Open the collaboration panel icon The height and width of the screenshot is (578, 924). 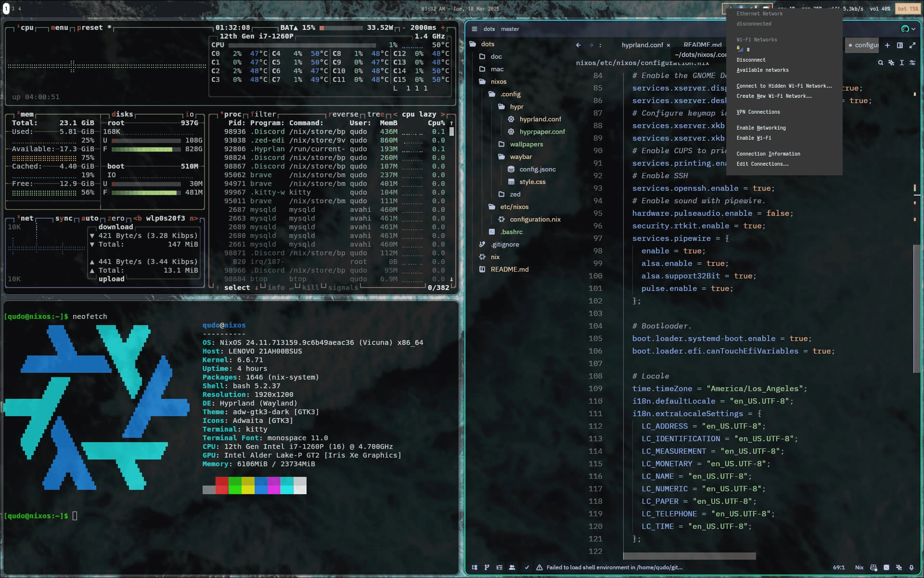click(x=512, y=567)
